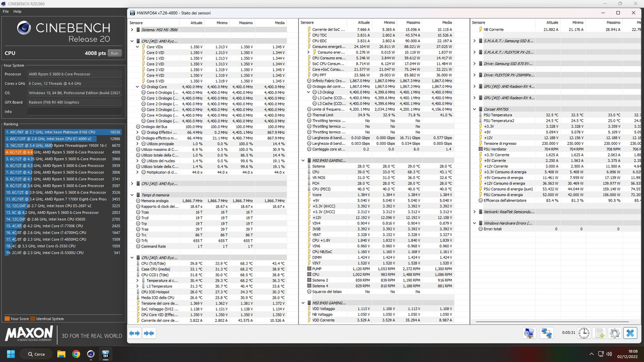644x362 pixels.
Task: Select the Tensione di ingresso row
Action: point(555,144)
